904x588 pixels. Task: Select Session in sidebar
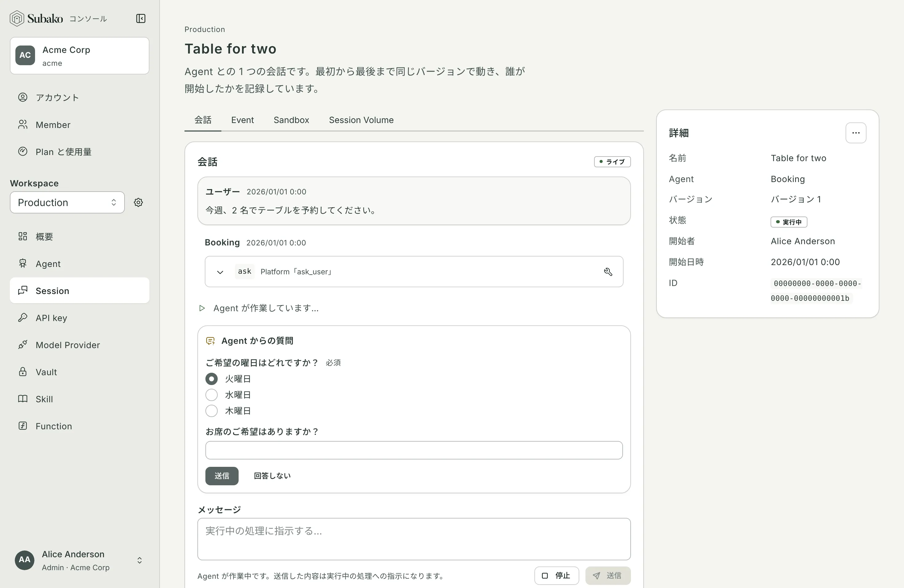click(x=79, y=291)
